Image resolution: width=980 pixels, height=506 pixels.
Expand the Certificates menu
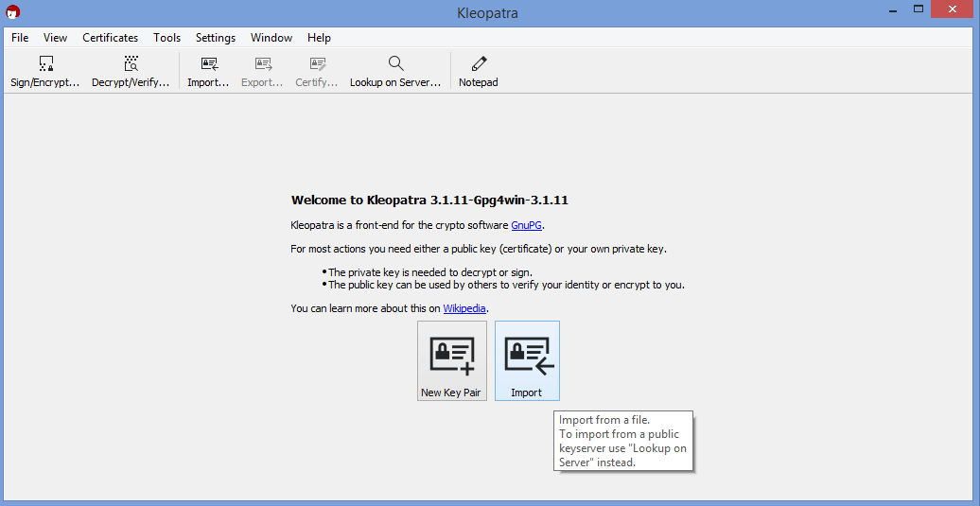coord(110,38)
